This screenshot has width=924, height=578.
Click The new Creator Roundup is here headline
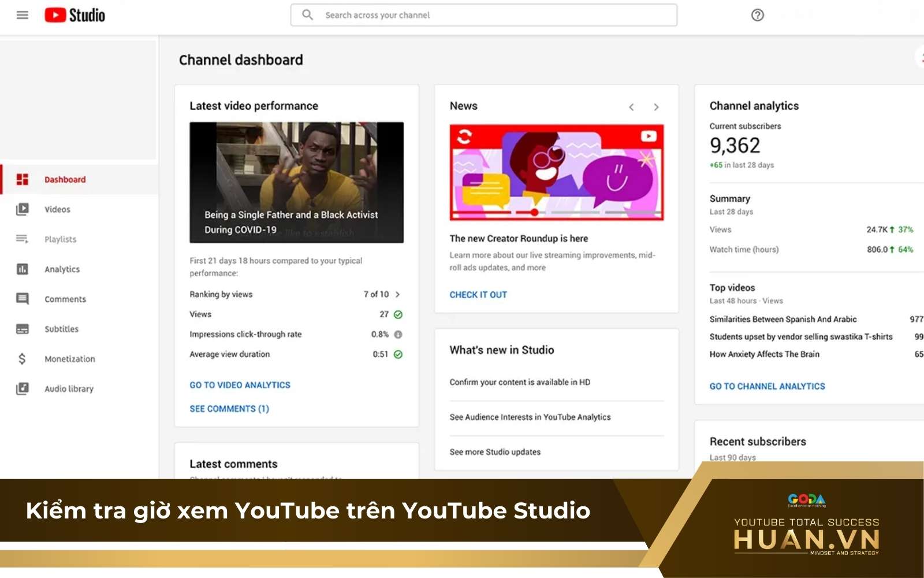(x=519, y=238)
